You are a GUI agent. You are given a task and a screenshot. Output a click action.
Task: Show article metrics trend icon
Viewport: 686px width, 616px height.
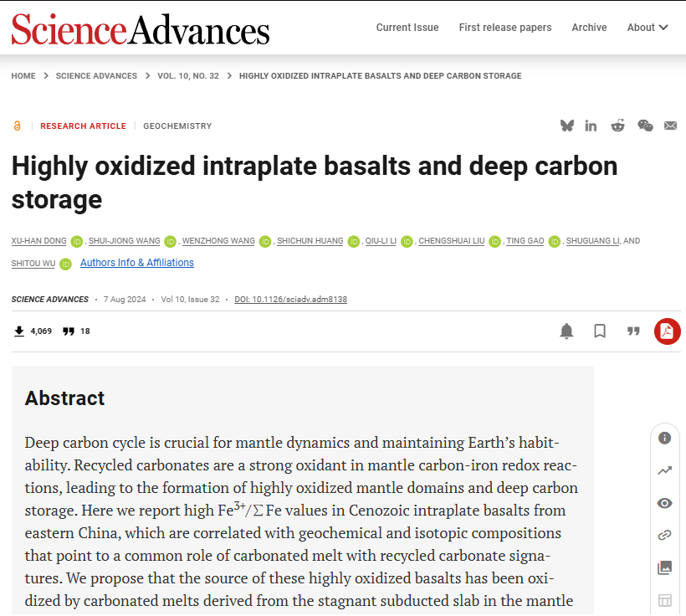click(x=665, y=470)
